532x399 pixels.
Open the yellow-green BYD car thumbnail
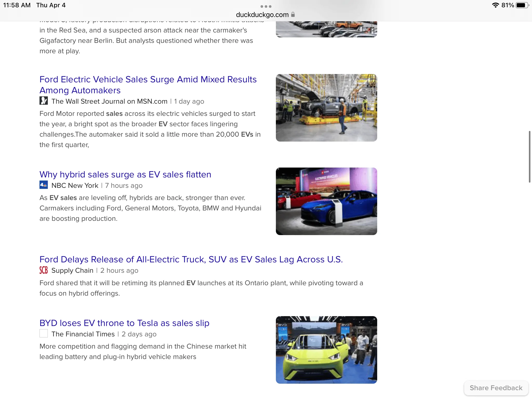pyautogui.click(x=327, y=350)
